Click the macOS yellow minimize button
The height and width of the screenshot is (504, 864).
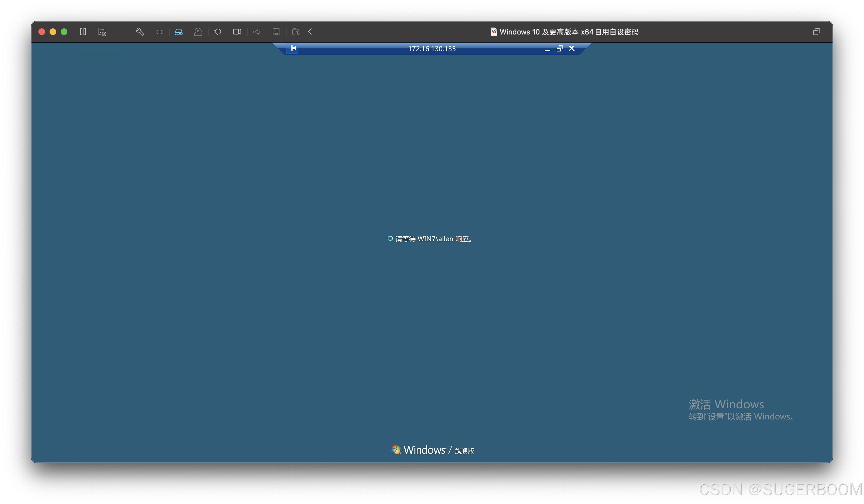[53, 32]
